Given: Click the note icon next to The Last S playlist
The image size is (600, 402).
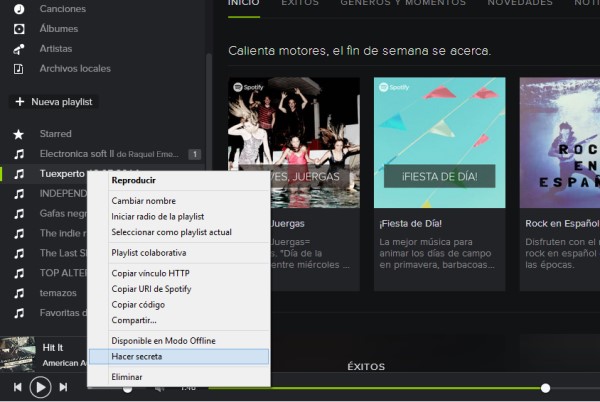Looking at the screenshot, I should point(19,254).
